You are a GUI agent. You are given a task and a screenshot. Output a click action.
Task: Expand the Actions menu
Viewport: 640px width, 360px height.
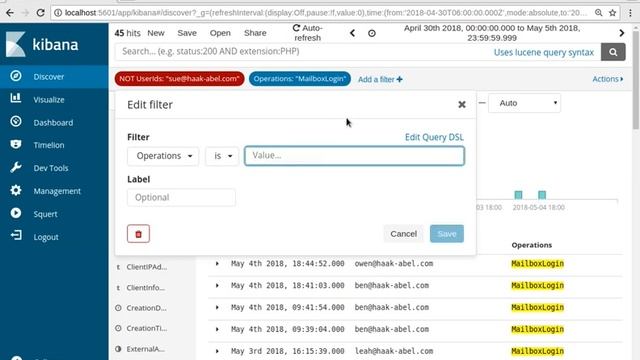608,79
